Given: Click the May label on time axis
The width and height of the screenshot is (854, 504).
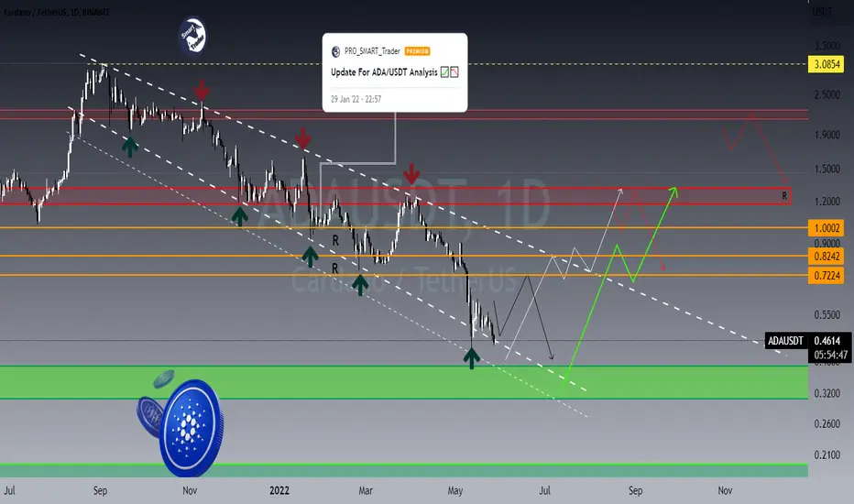Looking at the screenshot, I should tap(455, 491).
